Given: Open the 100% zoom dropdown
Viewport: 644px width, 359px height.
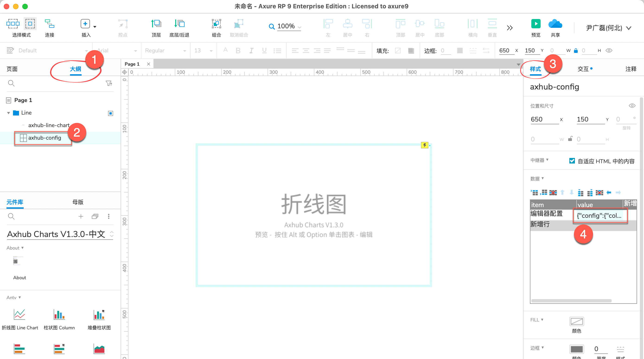Looking at the screenshot, I should tap(300, 27).
